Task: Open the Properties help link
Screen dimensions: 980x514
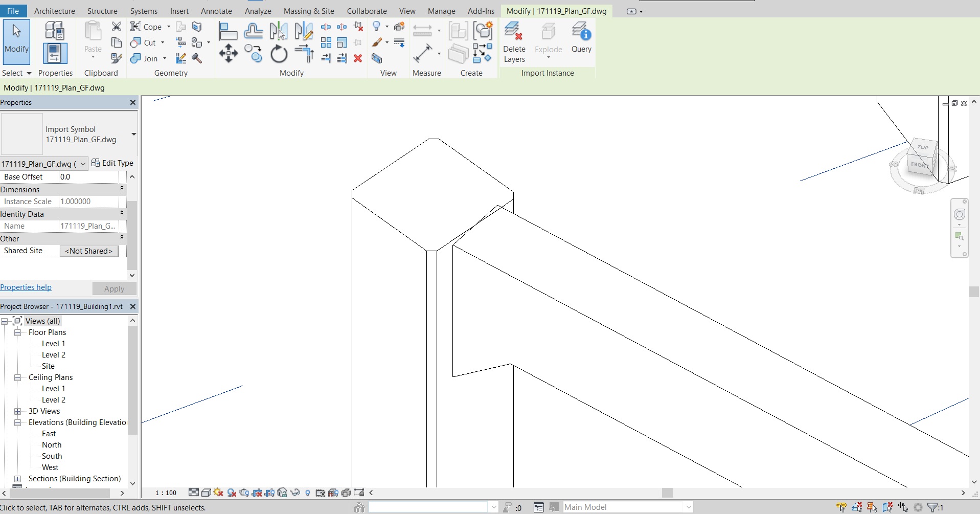Action: point(26,287)
